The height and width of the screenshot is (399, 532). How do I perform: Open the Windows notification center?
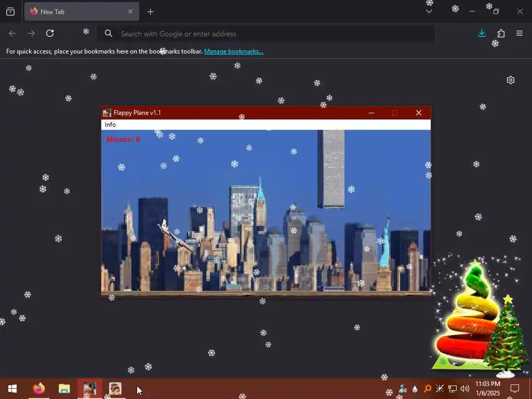(515, 389)
